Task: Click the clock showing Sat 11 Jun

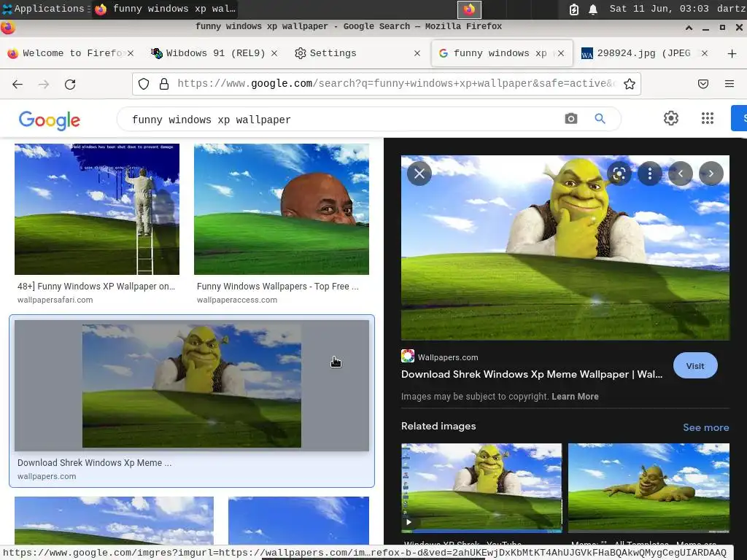Action: [659, 9]
